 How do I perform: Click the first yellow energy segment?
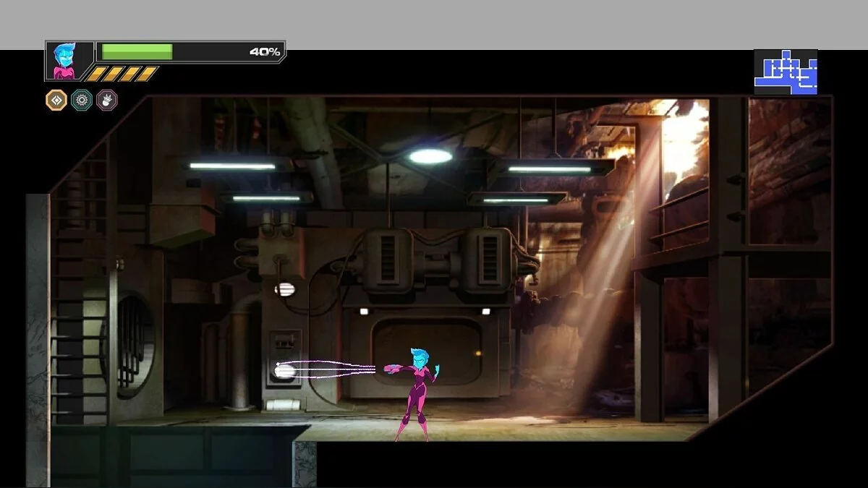pos(95,74)
